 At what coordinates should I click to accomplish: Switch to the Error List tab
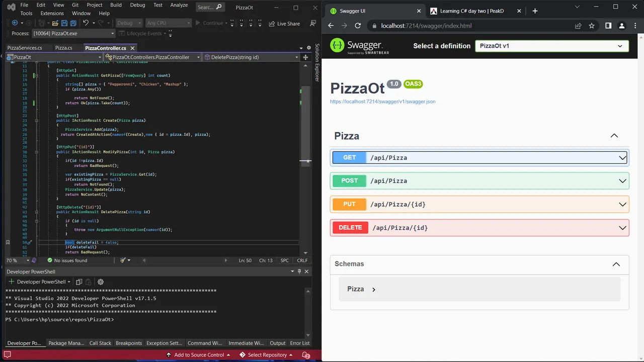[300, 343]
